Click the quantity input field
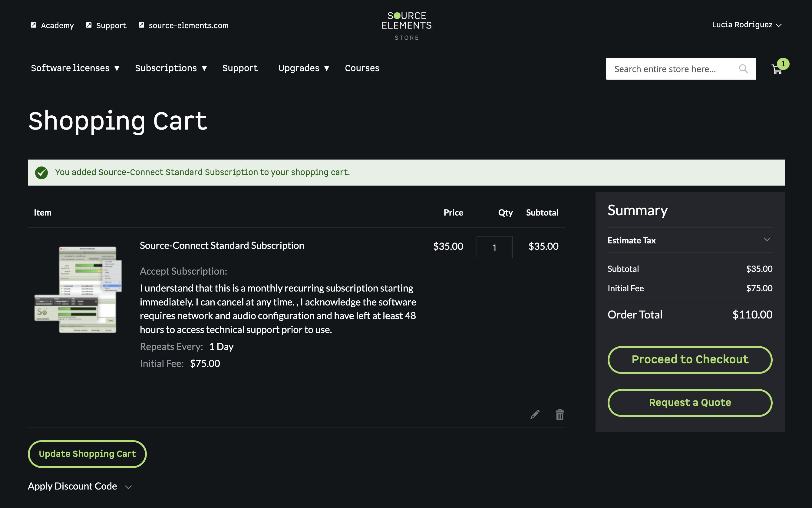The image size is (812, 508). coord(494,247)
